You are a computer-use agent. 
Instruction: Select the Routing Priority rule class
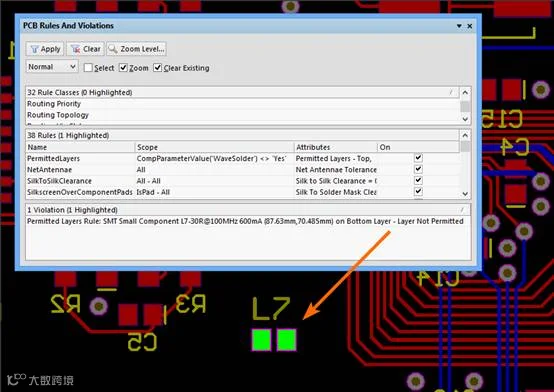click(243, 104)
